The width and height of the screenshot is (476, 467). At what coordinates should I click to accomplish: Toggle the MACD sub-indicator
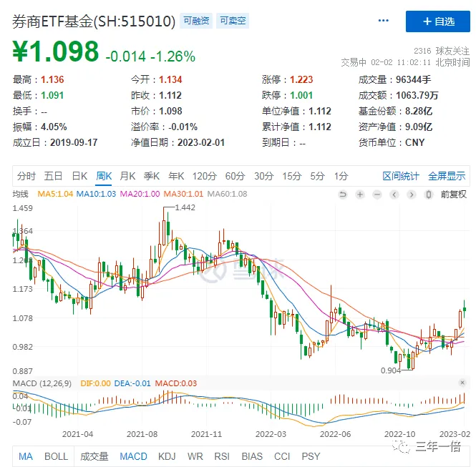[x=133, y=456]
